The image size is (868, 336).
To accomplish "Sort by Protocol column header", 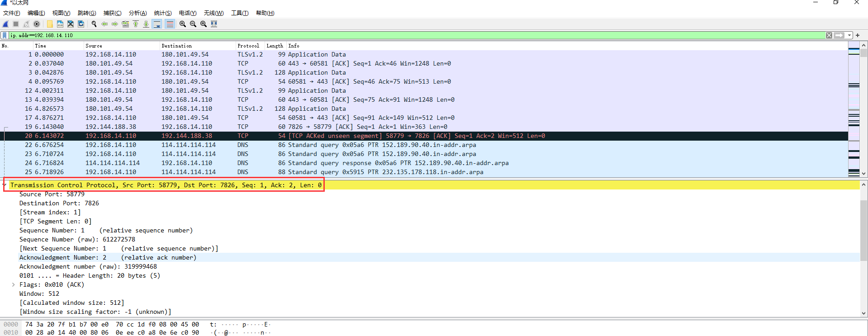I will (x=251, y=46).
